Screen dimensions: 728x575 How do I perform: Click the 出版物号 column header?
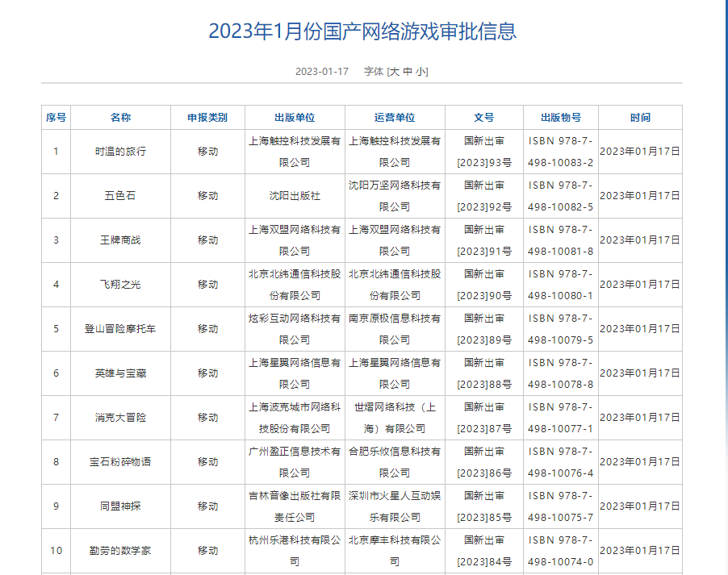tap(560, 118)
